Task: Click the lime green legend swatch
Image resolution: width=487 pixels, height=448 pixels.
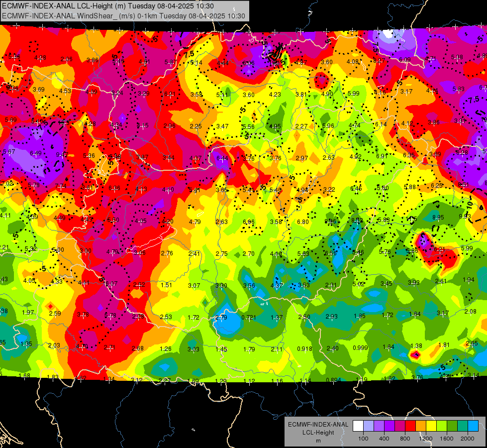Action: [442, 426]
